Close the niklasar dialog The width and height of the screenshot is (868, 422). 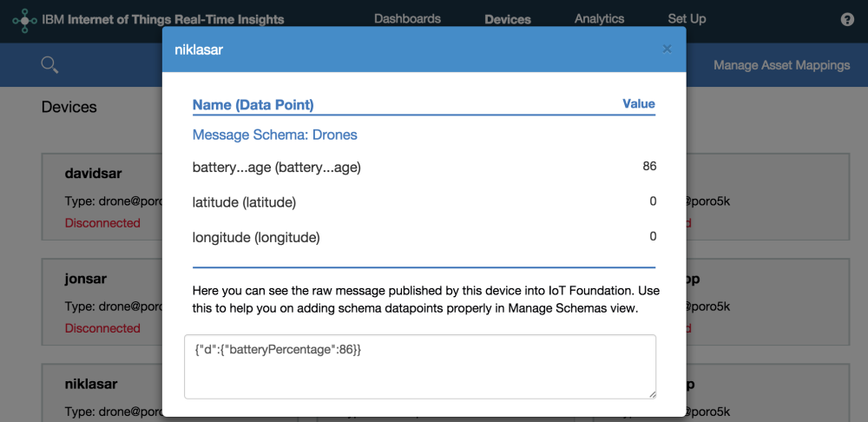[667, 49]
